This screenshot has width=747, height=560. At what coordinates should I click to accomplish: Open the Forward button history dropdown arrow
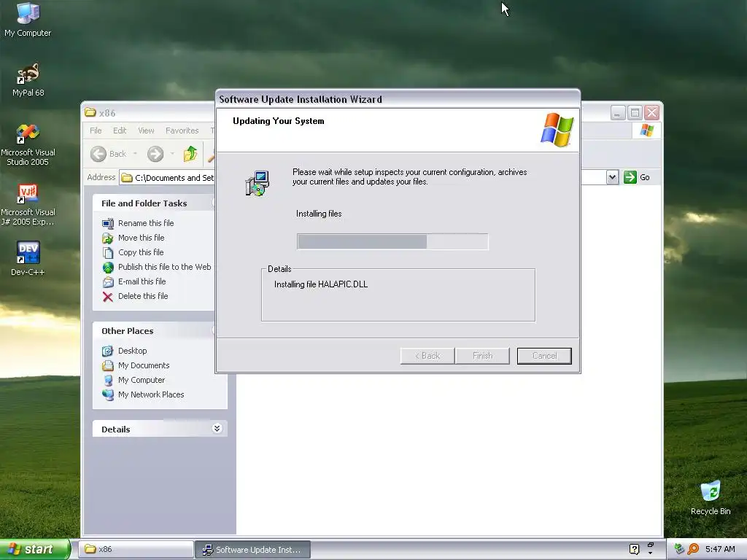point(172,153)
